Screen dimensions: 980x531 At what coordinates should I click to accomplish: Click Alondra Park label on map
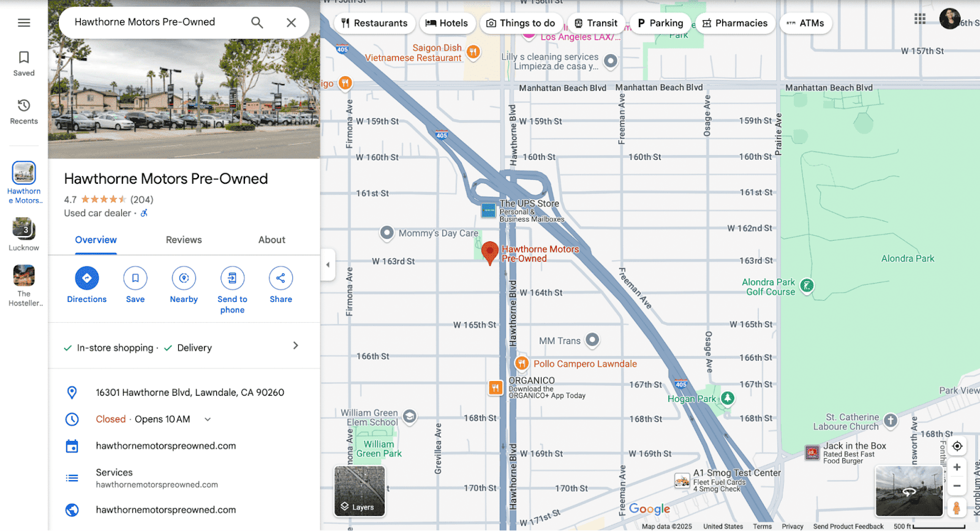coord(908,258)
